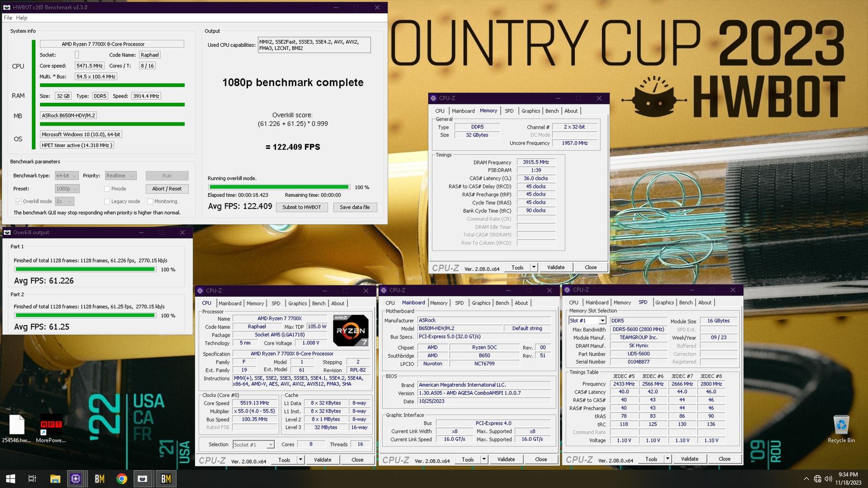Viewport: 868px width, 488px height.
Task: Open network status tray icon
Action: (x=817, y=479)
